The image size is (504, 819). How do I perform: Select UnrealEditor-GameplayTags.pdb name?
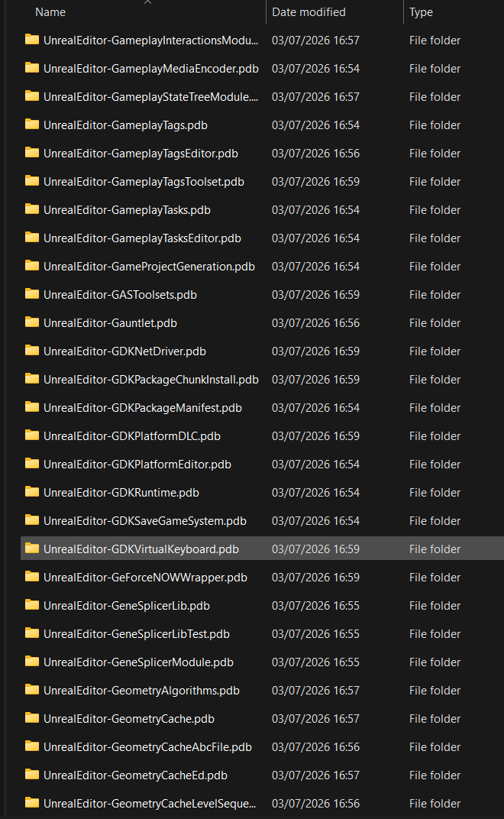pos(125,125)
